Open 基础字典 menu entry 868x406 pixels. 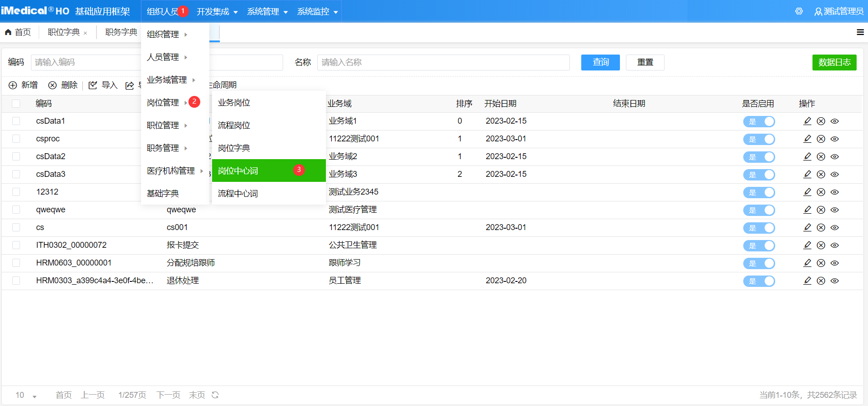tap(175, 194)
